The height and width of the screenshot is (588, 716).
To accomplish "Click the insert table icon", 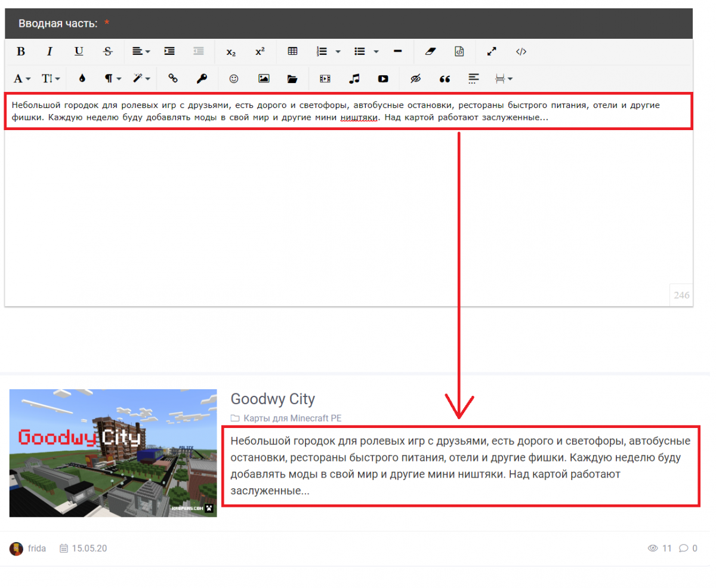I will [x=292, y=51].
